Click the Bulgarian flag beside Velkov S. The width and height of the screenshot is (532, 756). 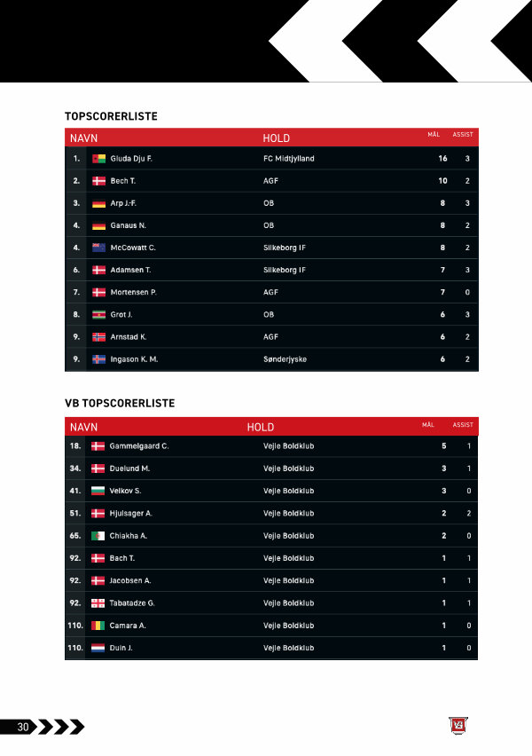(x=98, y=491)
